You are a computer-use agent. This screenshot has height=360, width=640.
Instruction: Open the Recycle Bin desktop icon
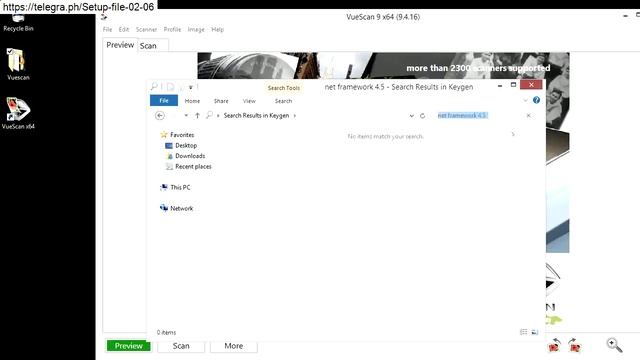[18, 23]
